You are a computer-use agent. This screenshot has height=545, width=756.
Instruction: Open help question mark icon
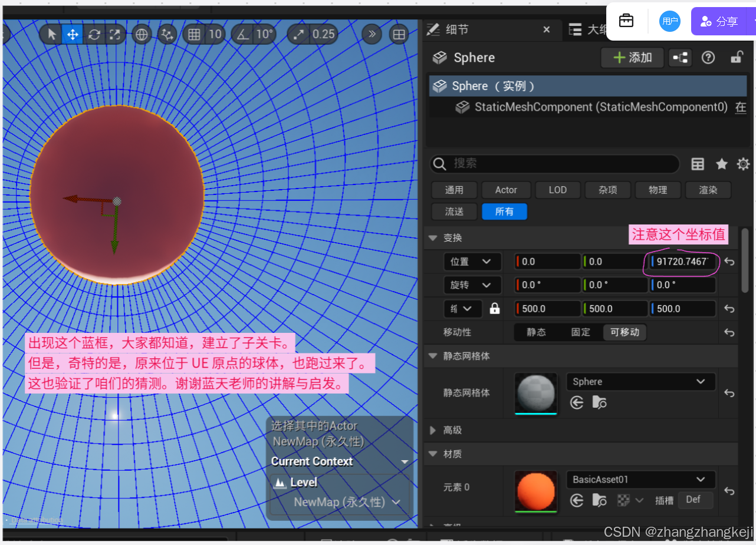pyautogui.click(x=708, y=58)
